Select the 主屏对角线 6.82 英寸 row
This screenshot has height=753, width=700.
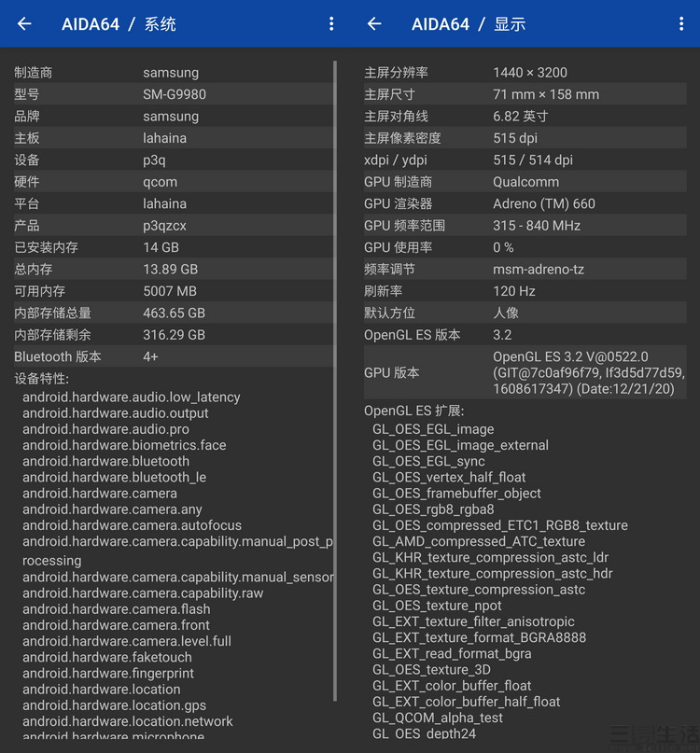(525, 117)
